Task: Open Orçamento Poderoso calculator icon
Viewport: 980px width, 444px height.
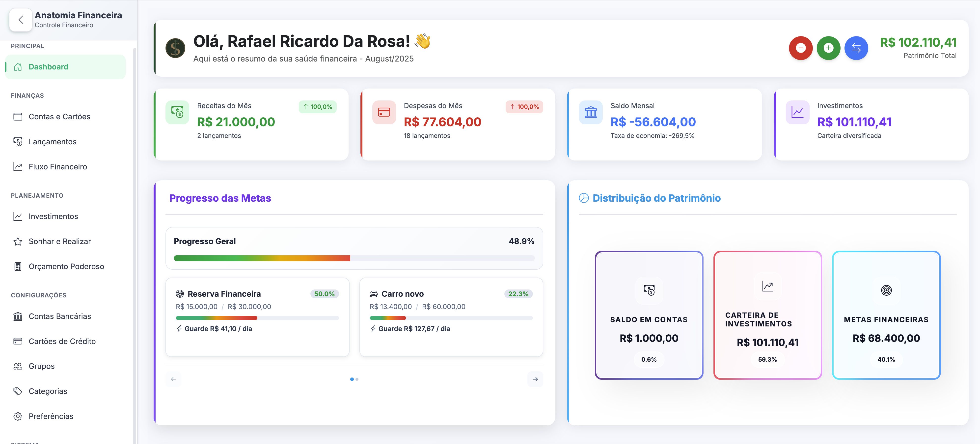Action: [18, 266]
